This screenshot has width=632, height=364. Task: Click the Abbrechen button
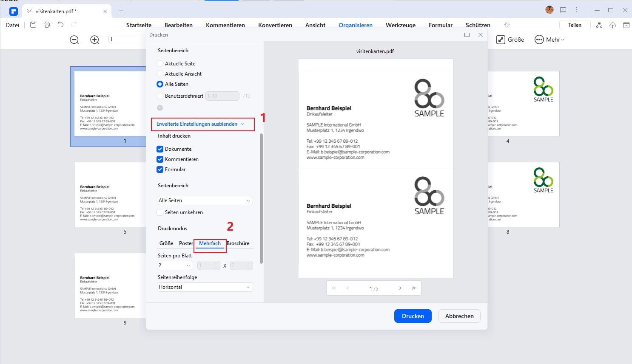[459, 316]
